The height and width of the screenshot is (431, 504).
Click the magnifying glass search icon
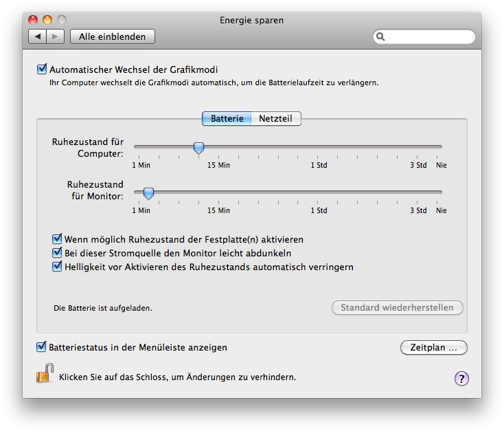pos(380,36)
